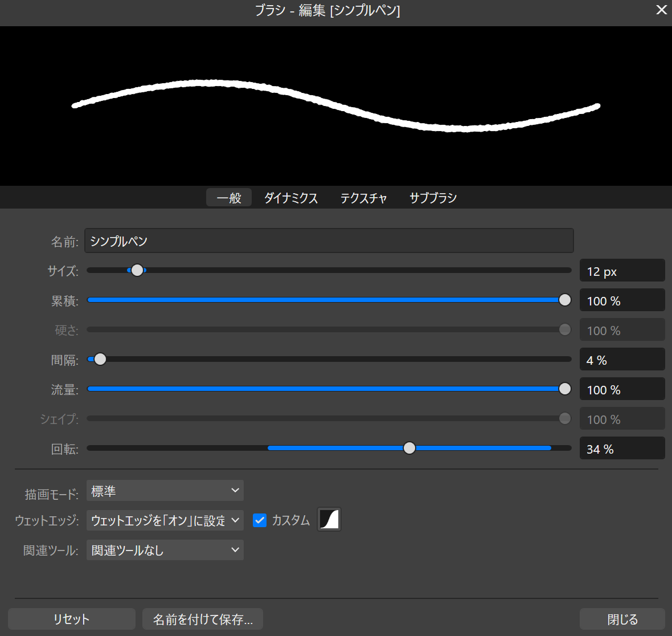Click the 間隔 slider handle
Image resolution: width=672 pixels, height=636 pixels.
(100, 359)
